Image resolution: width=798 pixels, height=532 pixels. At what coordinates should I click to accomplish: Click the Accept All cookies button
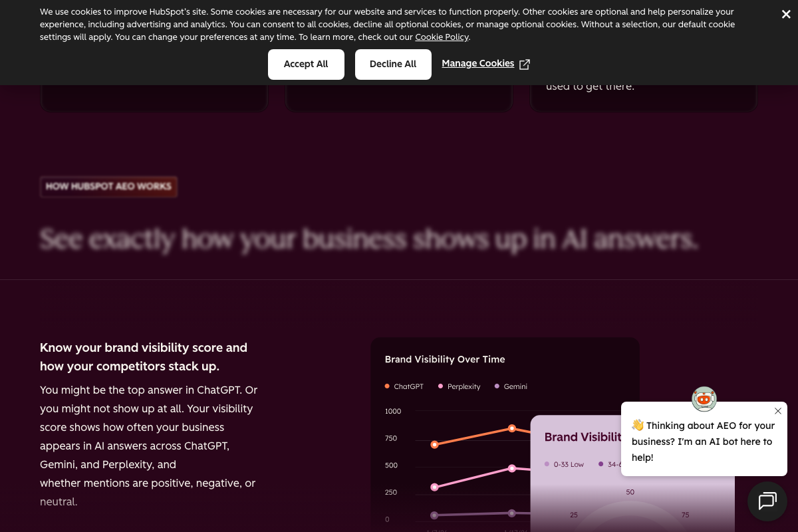tap(306, 65)
